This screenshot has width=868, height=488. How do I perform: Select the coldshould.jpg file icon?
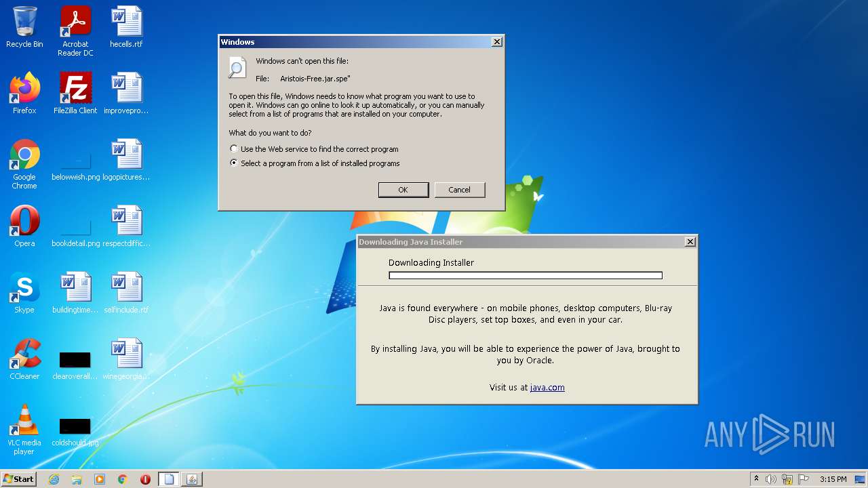click(75, 431)
